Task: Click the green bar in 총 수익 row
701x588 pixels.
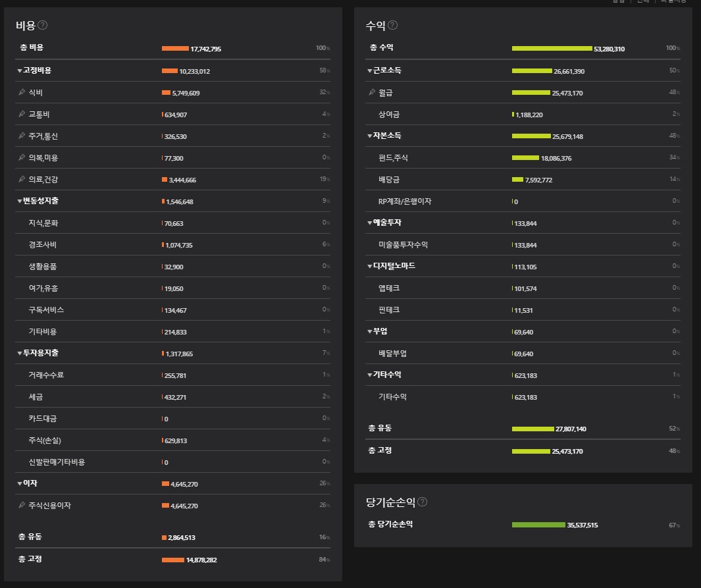Action: pos(552,48)
